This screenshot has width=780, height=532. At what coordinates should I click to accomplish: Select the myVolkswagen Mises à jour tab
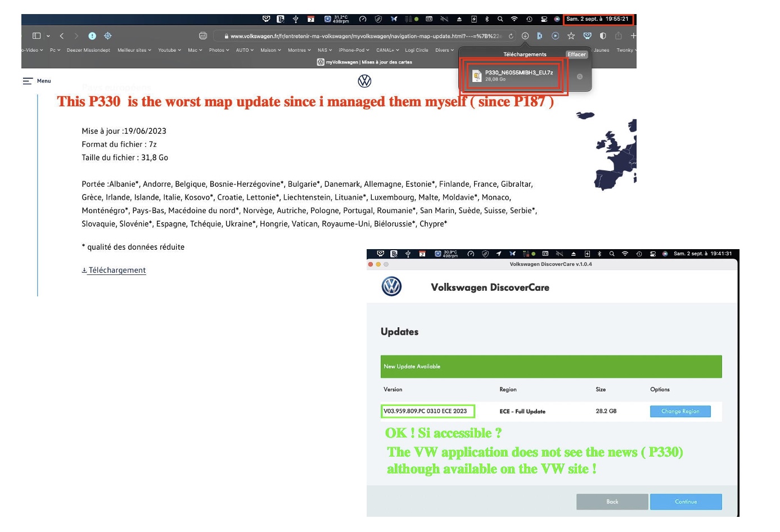click(x=364, y=62)
